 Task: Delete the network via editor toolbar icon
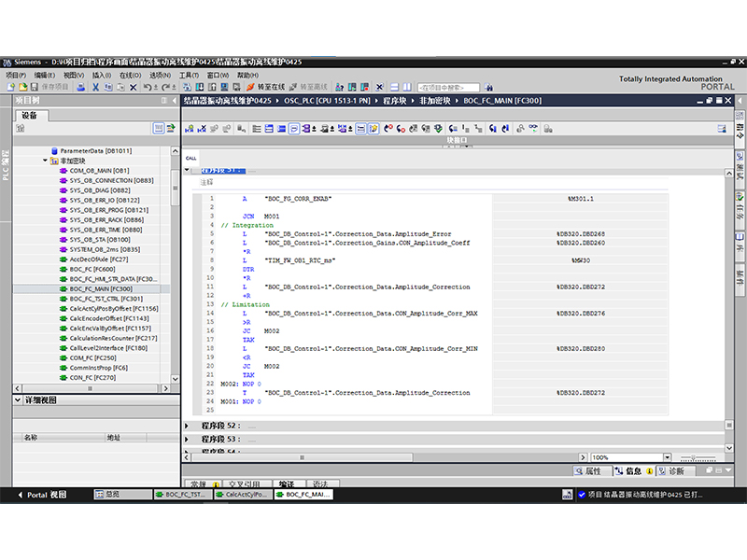point(202,129)
